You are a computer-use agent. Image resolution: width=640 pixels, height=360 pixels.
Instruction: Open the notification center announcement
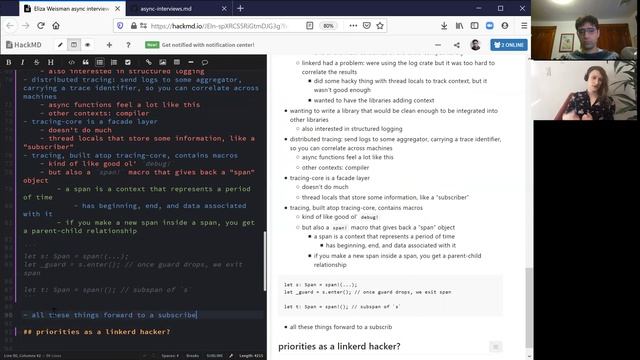[200, 45]
